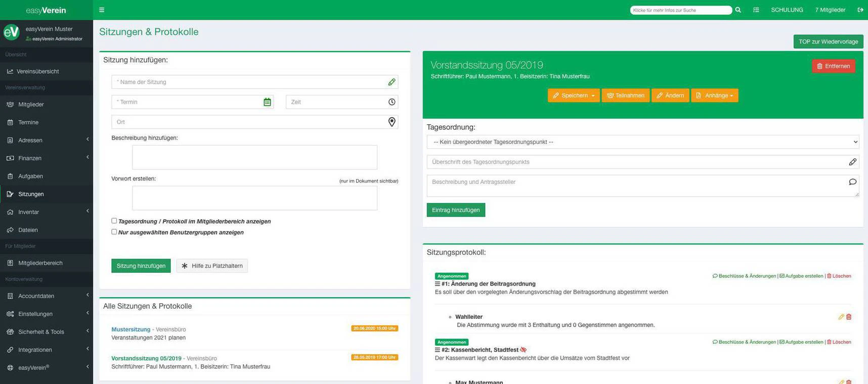
Task: Click pencil icon in Überschrift field
Action: (x=852, y=162)
